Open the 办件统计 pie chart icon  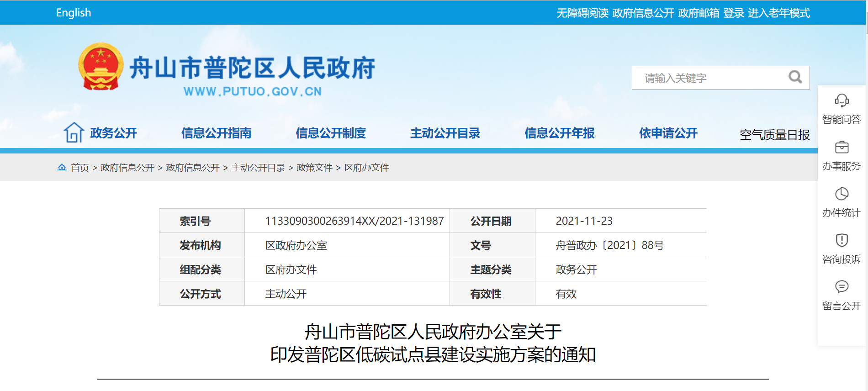point(842,194)
